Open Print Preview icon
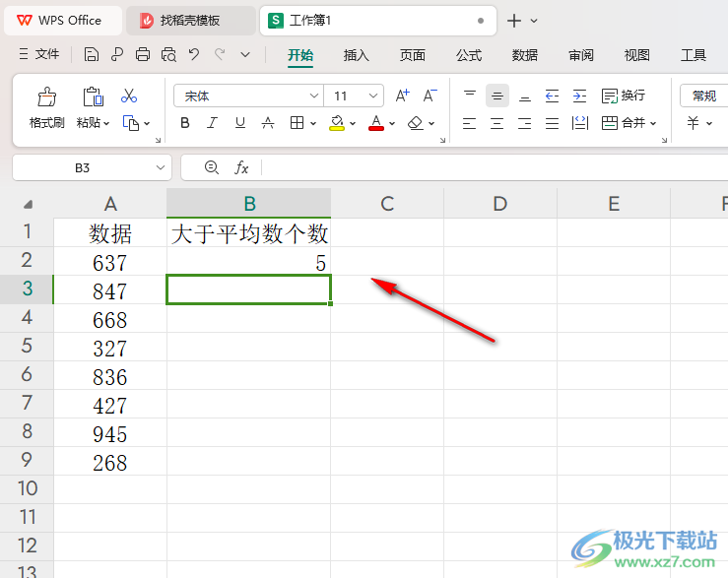Viewport: 728px width, 578px height. coord(168,55)
